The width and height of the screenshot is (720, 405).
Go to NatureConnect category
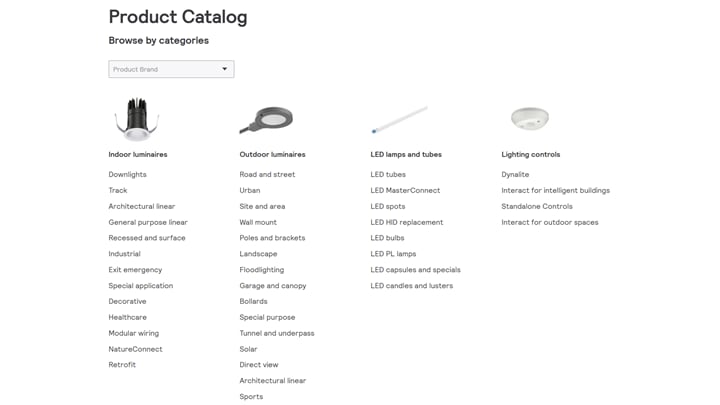point(135,349)
